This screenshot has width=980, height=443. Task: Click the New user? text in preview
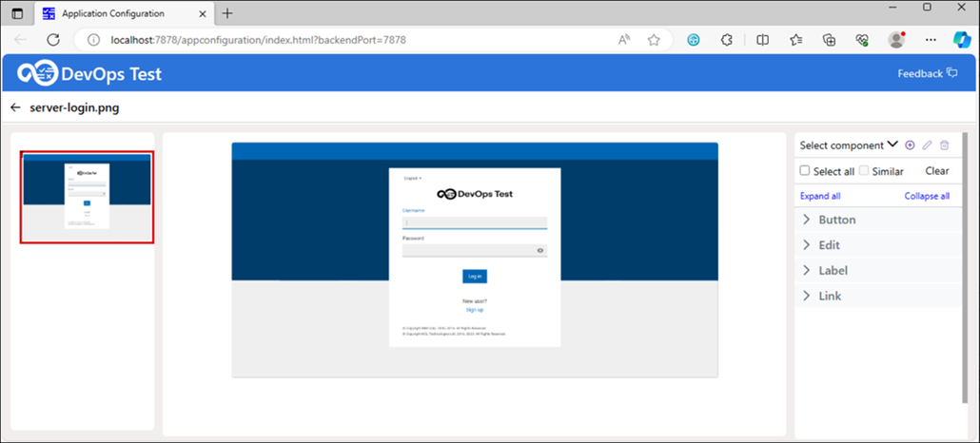pos(475,301)
